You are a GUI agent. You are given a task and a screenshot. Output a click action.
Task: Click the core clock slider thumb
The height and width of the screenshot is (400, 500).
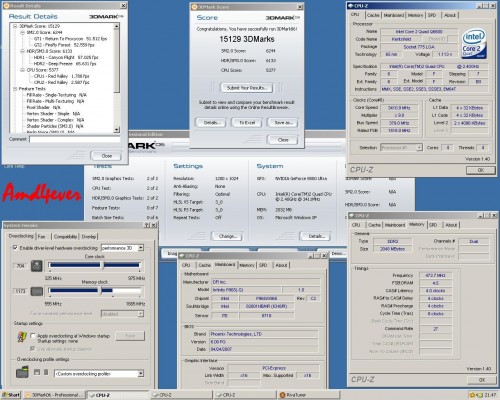103,265
